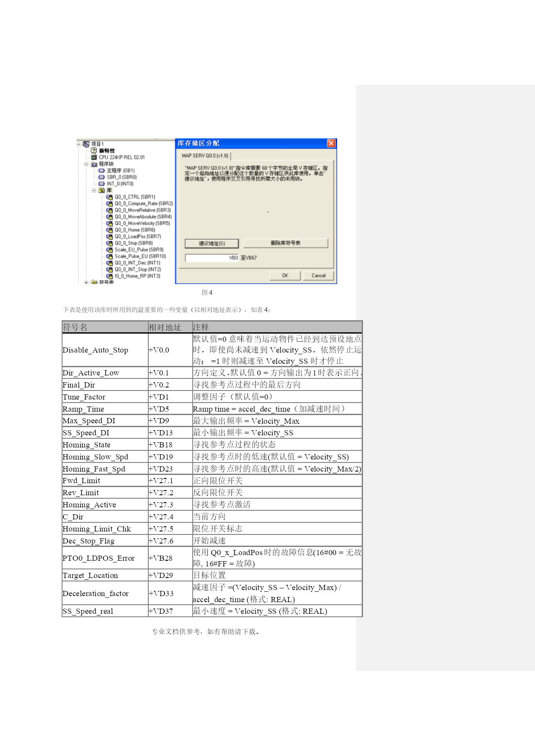Viewport: 535px width, 756px height.
Task: Focus the VB0 address input field
Action: [x=212, y=258]
